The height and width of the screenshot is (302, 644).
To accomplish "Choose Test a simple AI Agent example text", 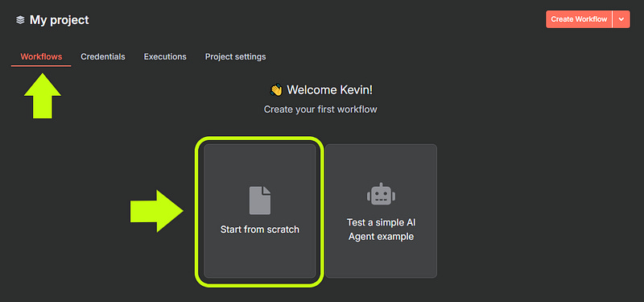I will [x=381, y=230].
